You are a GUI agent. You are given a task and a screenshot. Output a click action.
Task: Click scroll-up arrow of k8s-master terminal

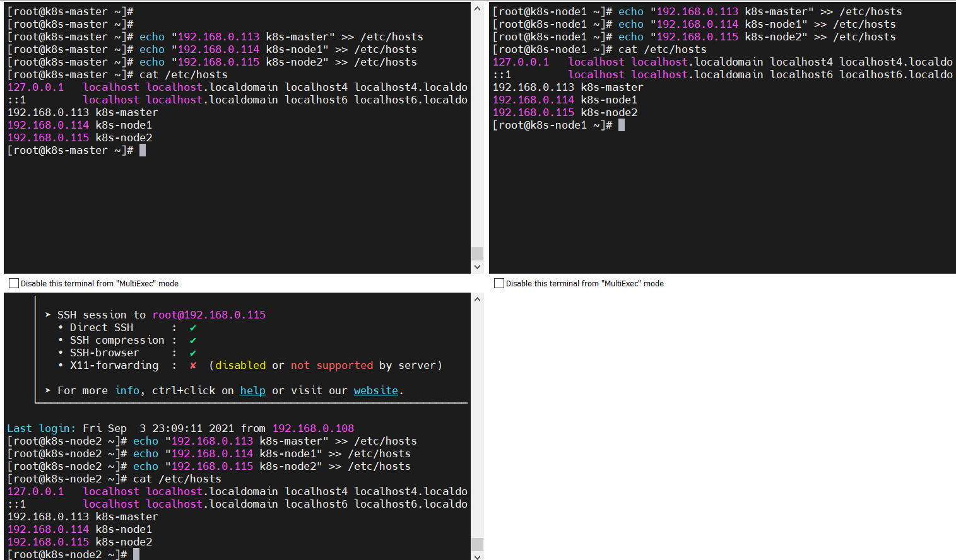[x=477, y=9]
